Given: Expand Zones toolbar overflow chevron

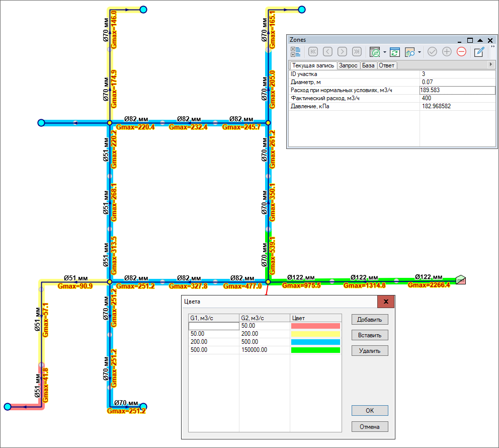Looking at the screenshot, I should [x=493, y=46].
